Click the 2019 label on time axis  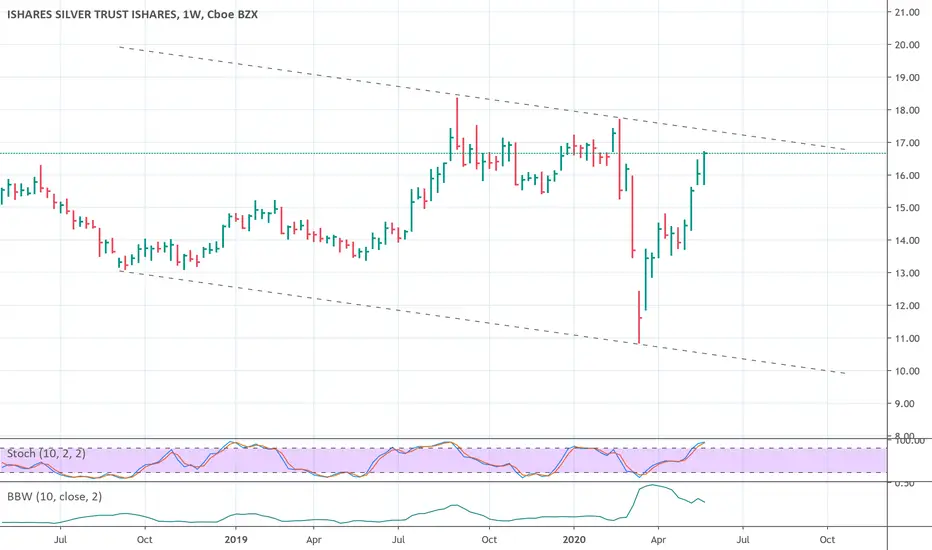[x=235, y=540]
